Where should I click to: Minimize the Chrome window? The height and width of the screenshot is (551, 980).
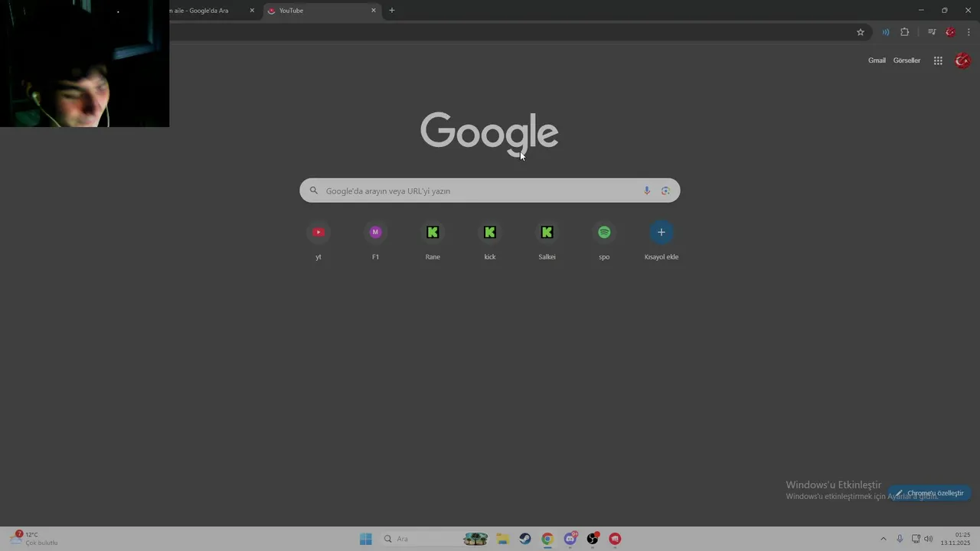(921, 10)
